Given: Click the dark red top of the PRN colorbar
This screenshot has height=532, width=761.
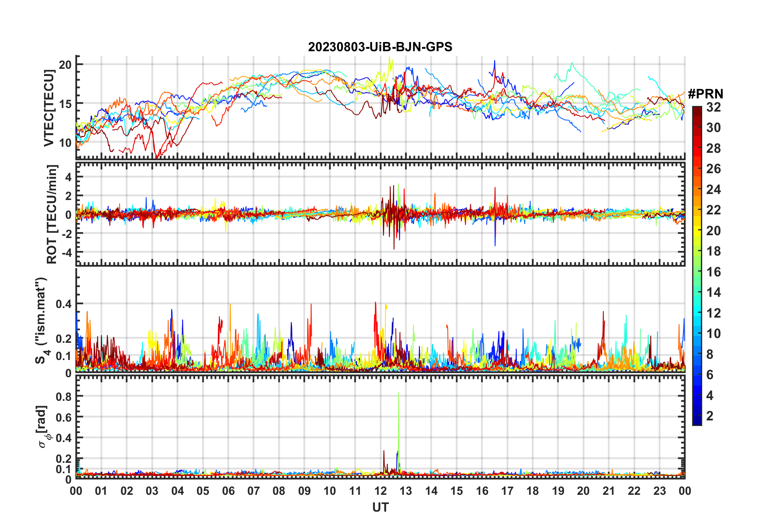Looking at the screenshot, I should point(697,109).
